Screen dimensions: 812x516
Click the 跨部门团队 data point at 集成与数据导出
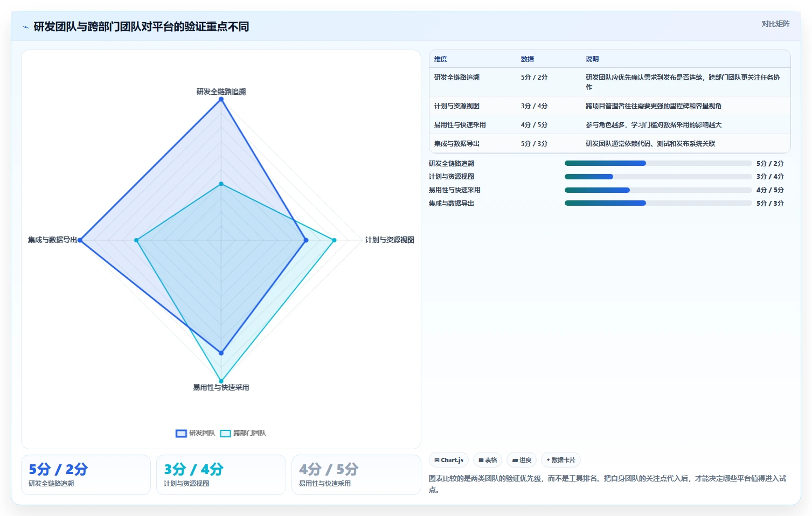136,240
